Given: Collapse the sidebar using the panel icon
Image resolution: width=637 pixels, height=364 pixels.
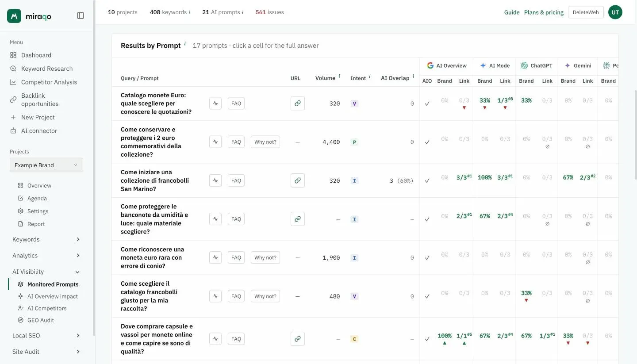Looking at the screenshot, I should point(81,15).
